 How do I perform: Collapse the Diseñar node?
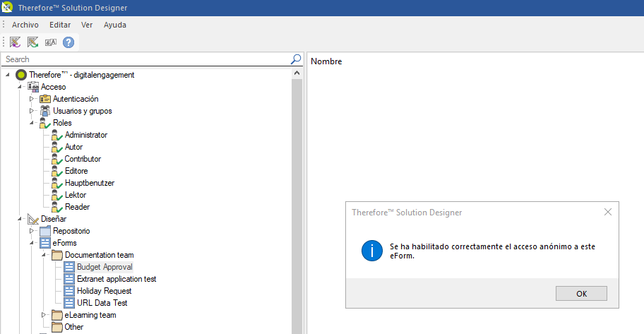(x=19, y=219)
